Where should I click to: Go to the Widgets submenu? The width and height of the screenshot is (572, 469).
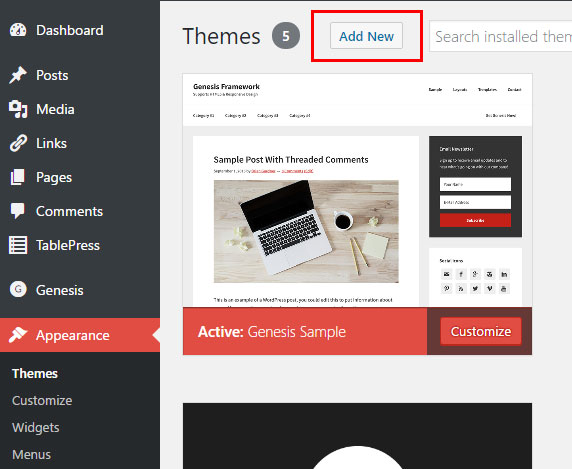tap(35, 427)
